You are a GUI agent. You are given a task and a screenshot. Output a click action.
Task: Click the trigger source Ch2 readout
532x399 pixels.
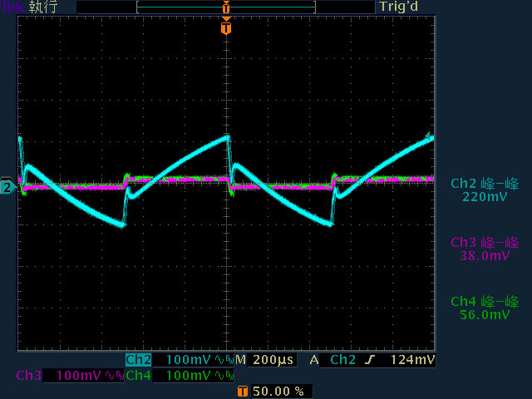point(343,360)
